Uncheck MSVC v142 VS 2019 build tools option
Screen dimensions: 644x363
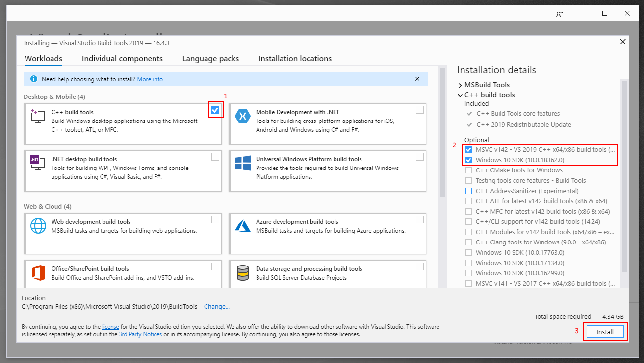(469, 150)
